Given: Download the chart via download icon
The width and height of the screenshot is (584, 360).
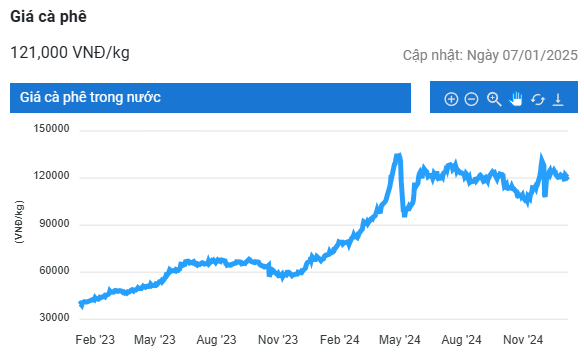Looking at the screenshot, I should click(558, 99).
